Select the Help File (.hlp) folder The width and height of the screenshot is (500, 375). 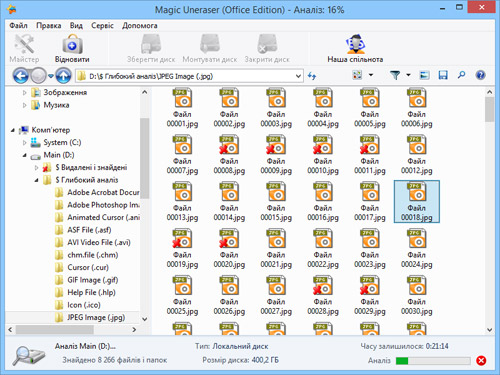click(x=91, y=292)
